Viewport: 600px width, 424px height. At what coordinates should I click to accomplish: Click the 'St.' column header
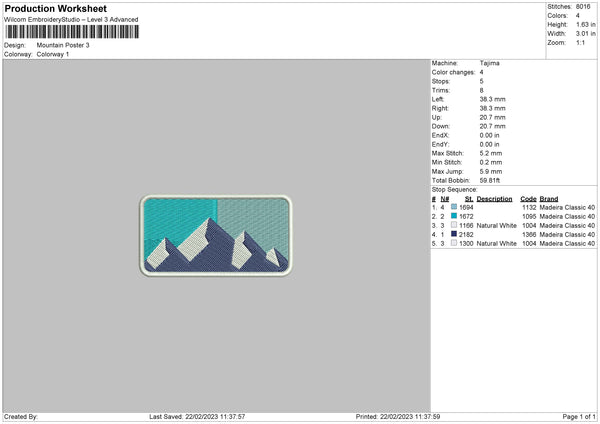[x=469, y=199]
